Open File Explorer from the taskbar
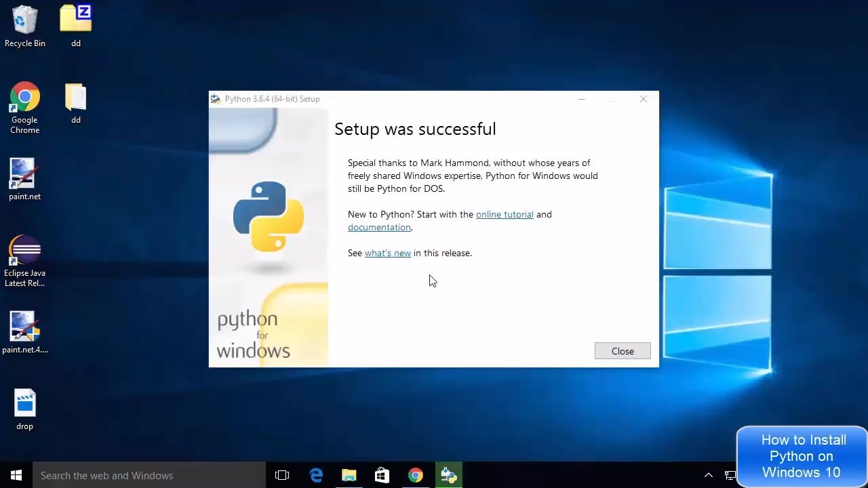Viewport: 868px width, 488px height. [349, 475]
